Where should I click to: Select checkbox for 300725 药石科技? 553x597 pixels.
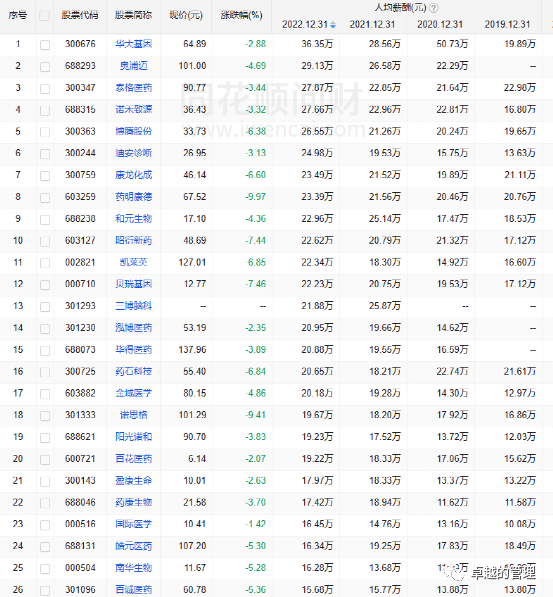(45, 372)
